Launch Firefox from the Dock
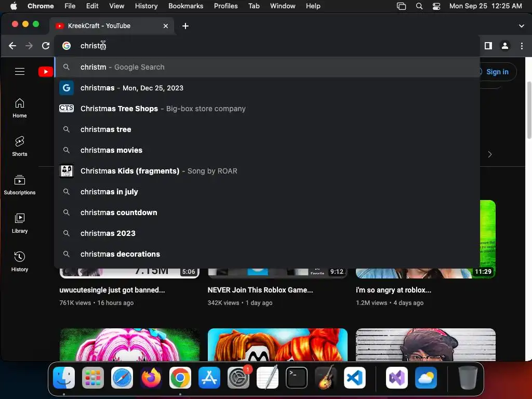 [151, 378]
